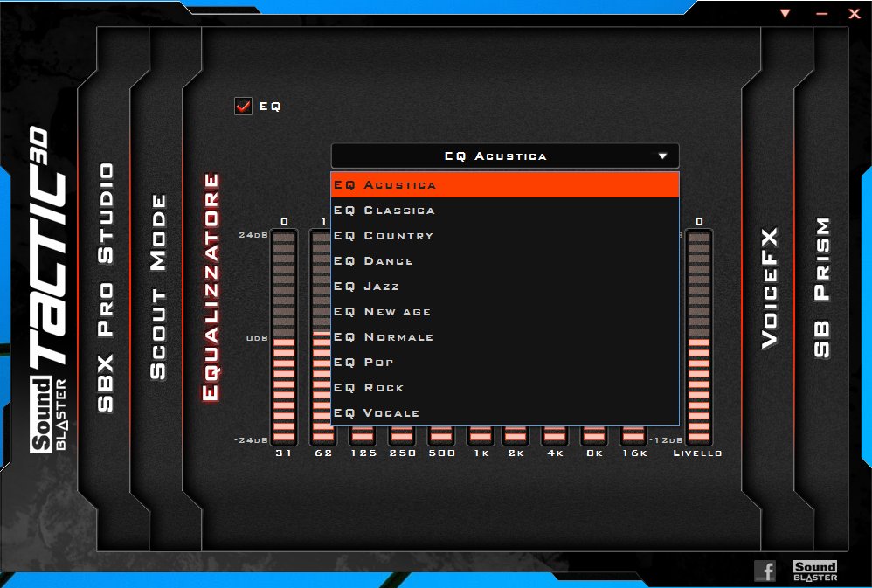Open the downward triangle menu in the title bar
Image resolution: width=872 pixels, height=588 pixels.
pyautogui.click(x=785, y=13)
